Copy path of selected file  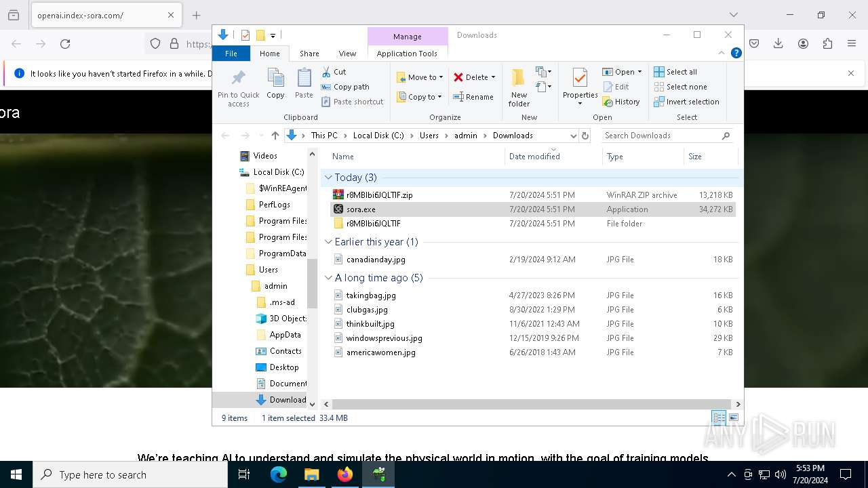click(345, 87)
